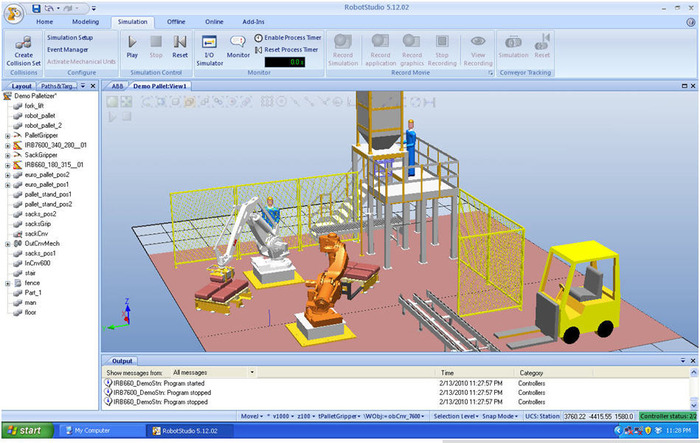Click the Save icon in quick access toolbar
This screenshot has height=443, width=700.
36,8
